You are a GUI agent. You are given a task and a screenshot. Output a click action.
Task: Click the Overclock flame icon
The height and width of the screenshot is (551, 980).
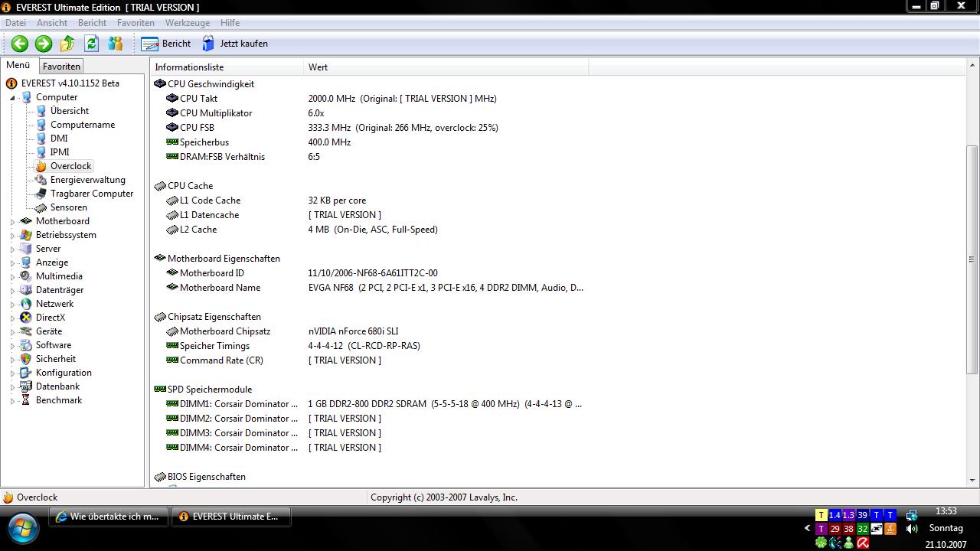41,166
